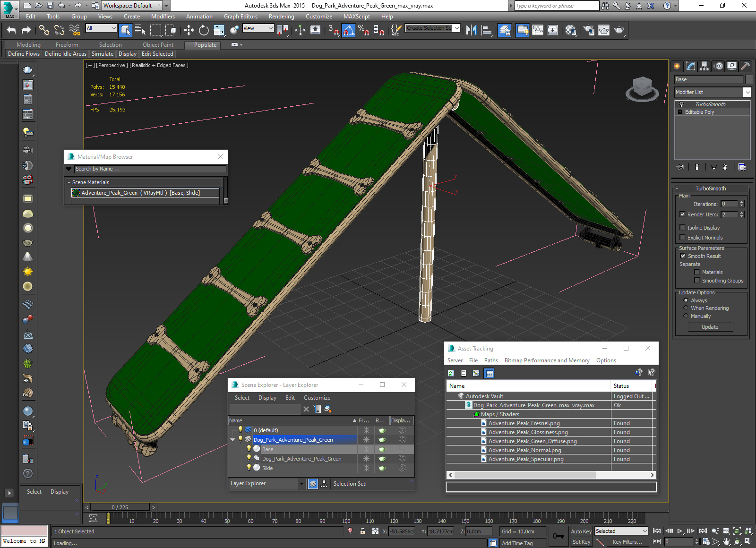Screen dimensions: 756x548
Task: Open Create Selection Set dropdown
Action: click(456, 28)
